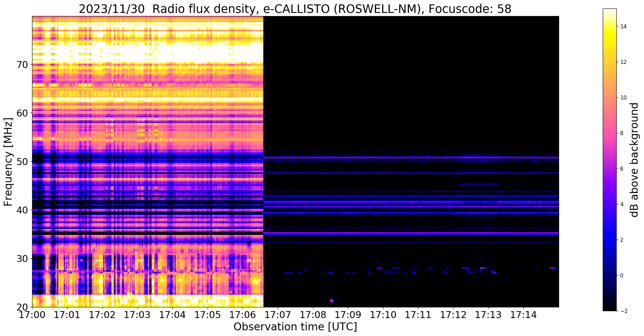Click the 60 MHz frequency tick label
This screenshot has height=336, width=644.
click(22, 113)
